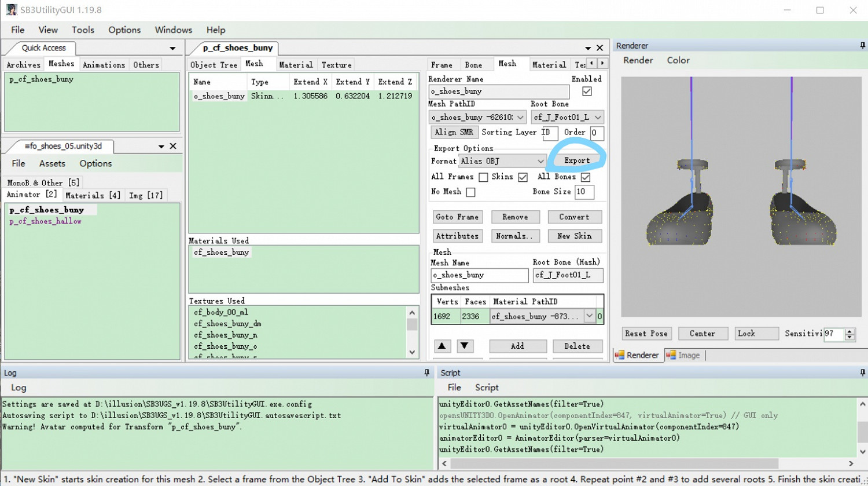Check the No Mesh option
This screenshot has width=868, height=486.
[470, 192]
